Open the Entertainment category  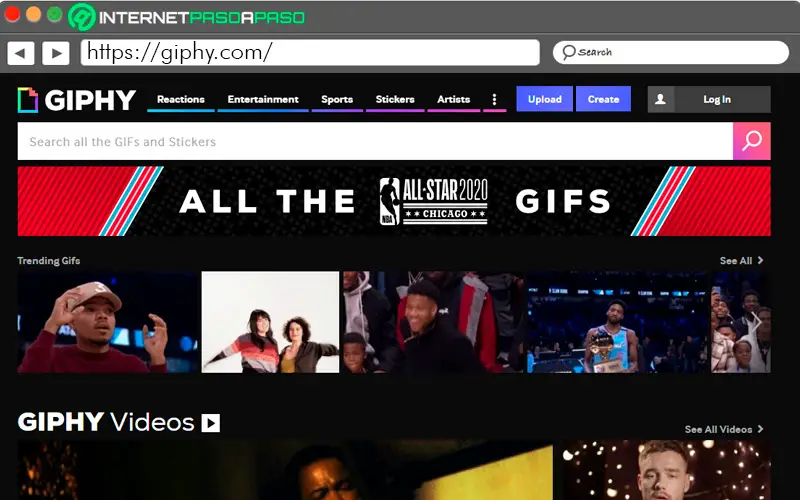click(263, 99)
